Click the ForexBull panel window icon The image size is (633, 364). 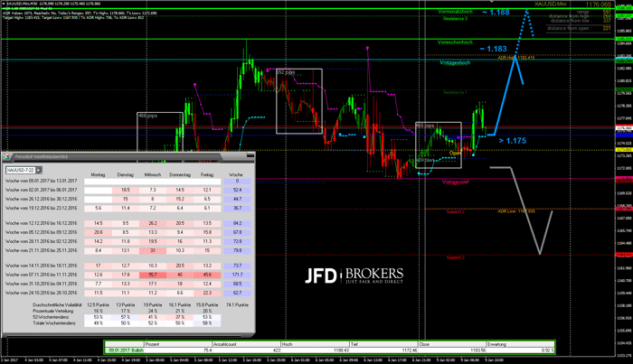click(6, 157)
